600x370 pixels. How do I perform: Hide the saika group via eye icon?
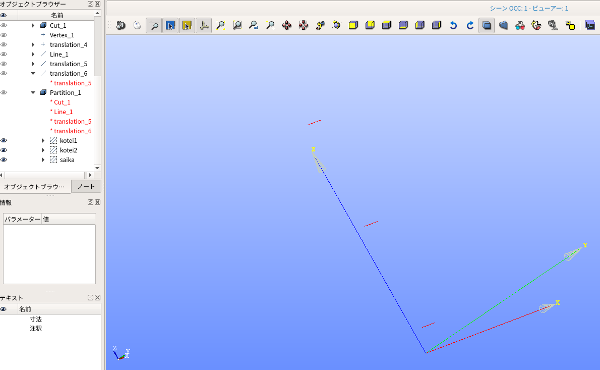point(4,160)
